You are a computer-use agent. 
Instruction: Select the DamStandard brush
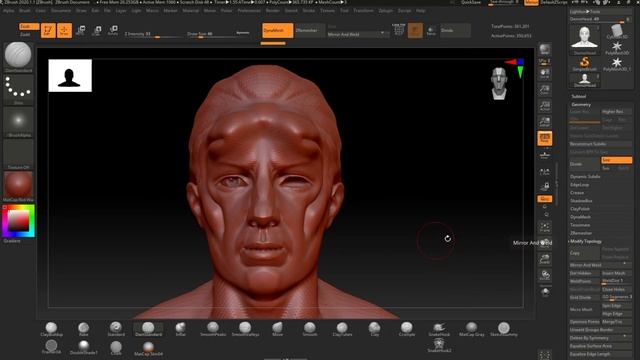(148, 330)
